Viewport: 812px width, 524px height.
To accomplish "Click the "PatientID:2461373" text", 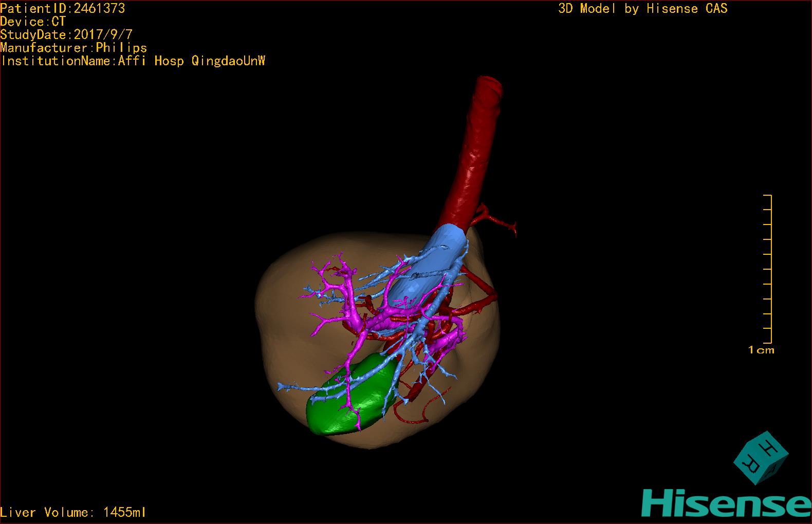I will [x=62, y=8].
